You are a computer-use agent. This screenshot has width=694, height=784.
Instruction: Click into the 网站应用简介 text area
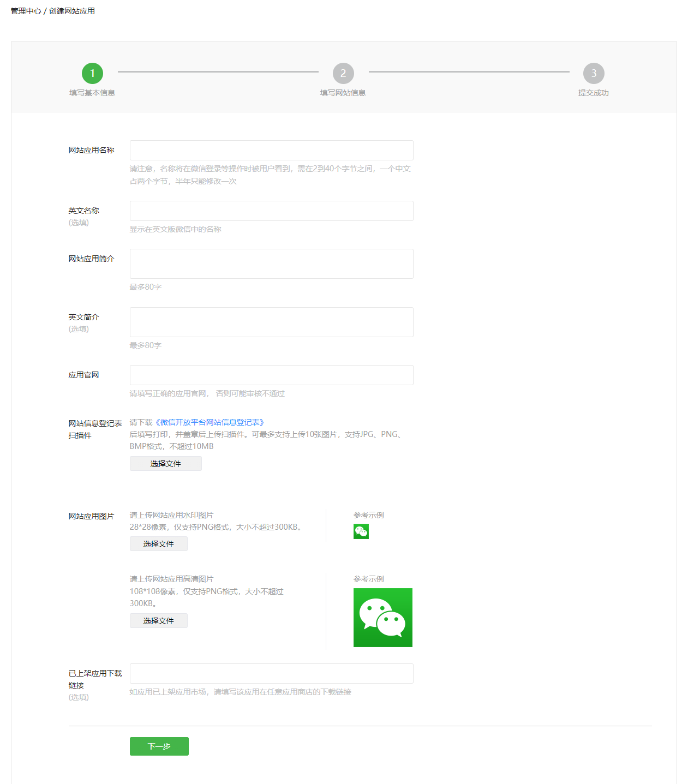[271, 264]
